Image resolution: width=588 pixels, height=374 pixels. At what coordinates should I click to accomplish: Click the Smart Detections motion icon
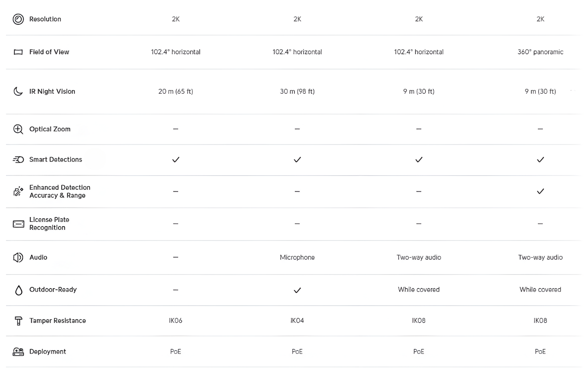[x=18, y=159]
